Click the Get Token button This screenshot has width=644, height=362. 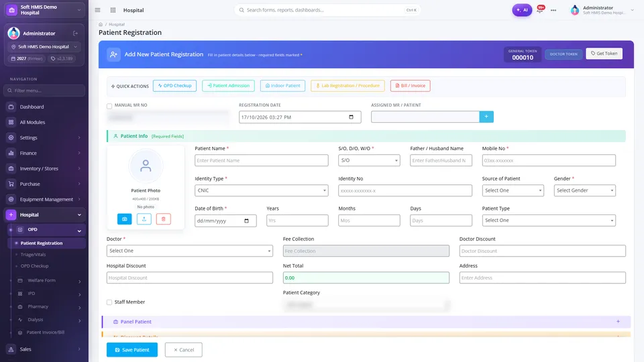coord(604,54)
